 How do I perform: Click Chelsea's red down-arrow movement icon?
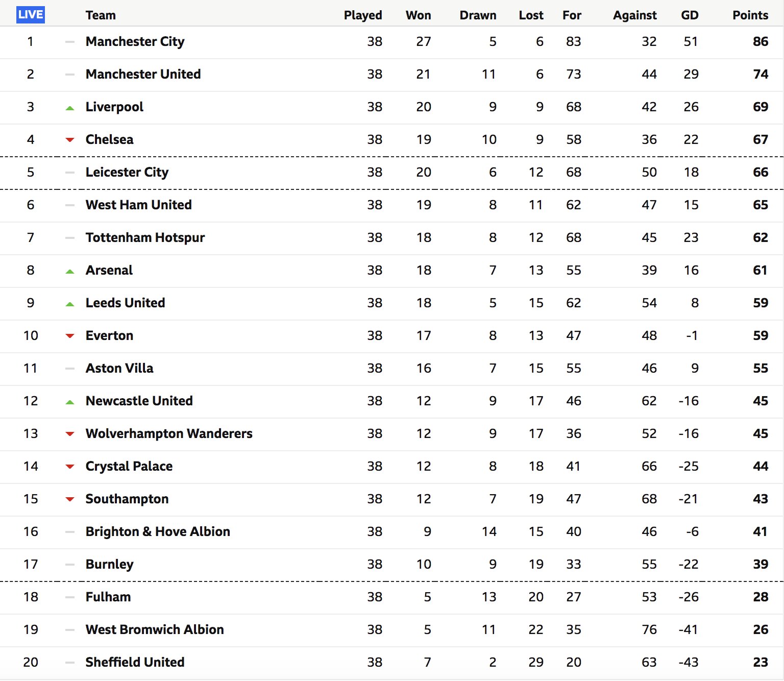pos(70,140)
